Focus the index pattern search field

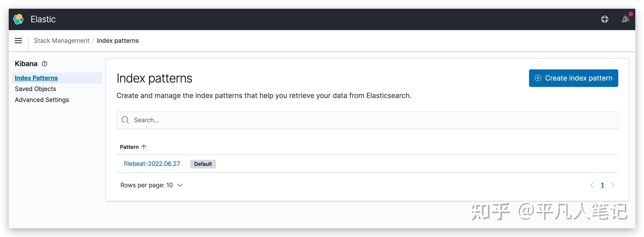point(370,120)
